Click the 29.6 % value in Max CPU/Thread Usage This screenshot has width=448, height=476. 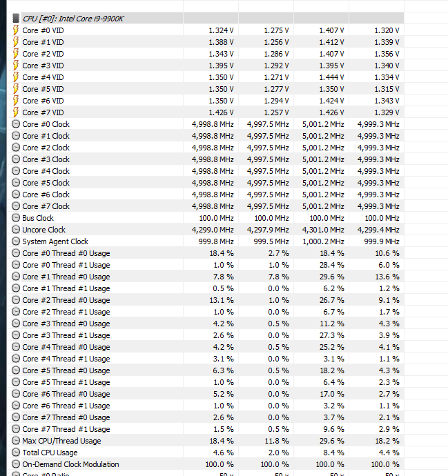[x=333, y=441]
